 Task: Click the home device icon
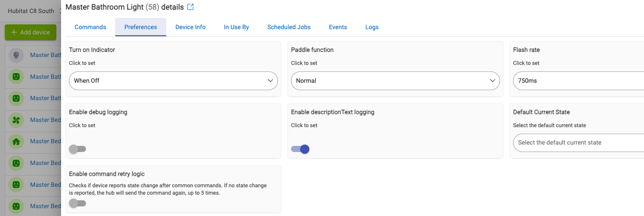[x=16, y=142]
